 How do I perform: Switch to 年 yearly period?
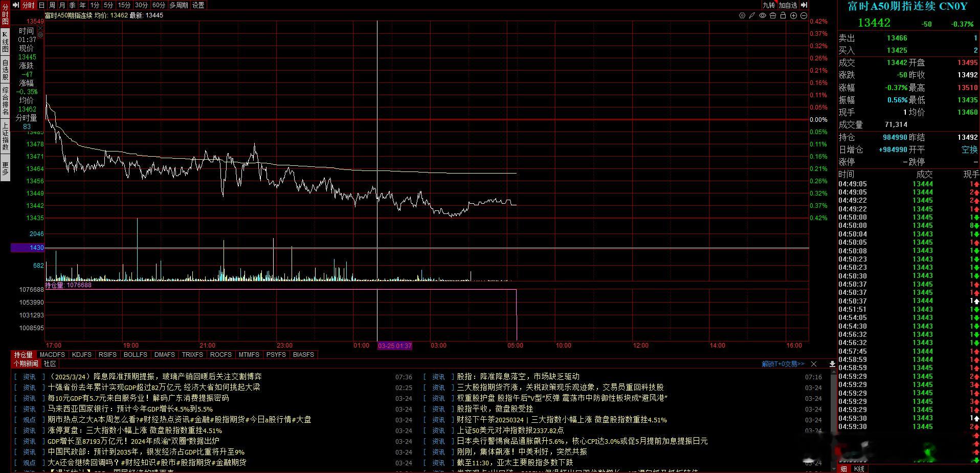tap(83, 5)
